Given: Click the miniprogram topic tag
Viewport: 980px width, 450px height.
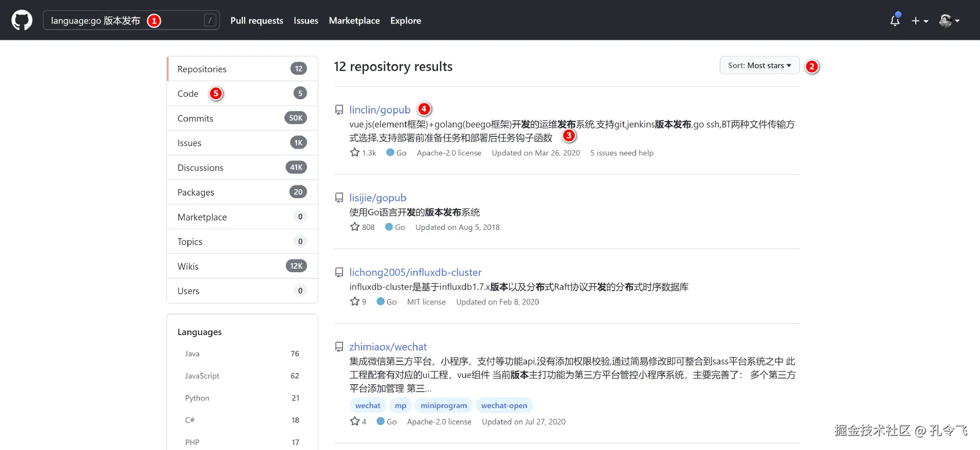Looking at the screenshot, I should point(444,406).
